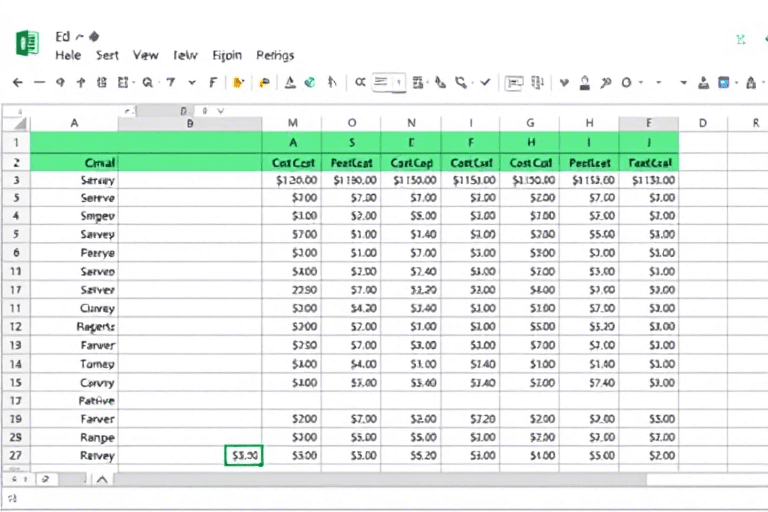Expand the dropdown arrow beside the 7
This screenshot has width=768, height=512.
192,83
